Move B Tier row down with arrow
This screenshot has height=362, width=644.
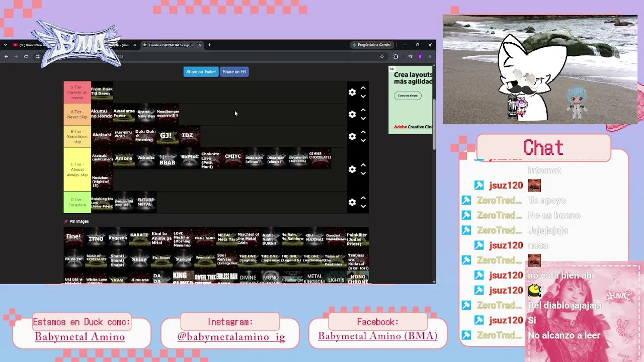pyautogui.click(x=363, y=140)
